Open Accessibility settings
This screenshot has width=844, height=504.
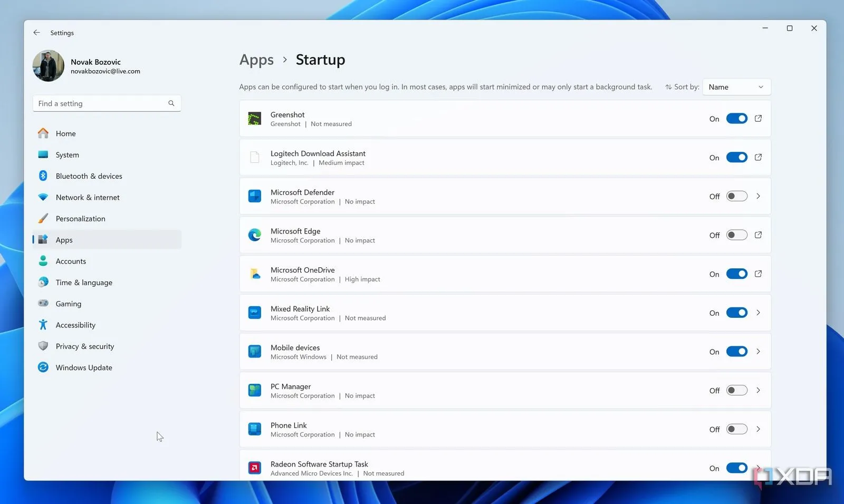tap(75, 325)
